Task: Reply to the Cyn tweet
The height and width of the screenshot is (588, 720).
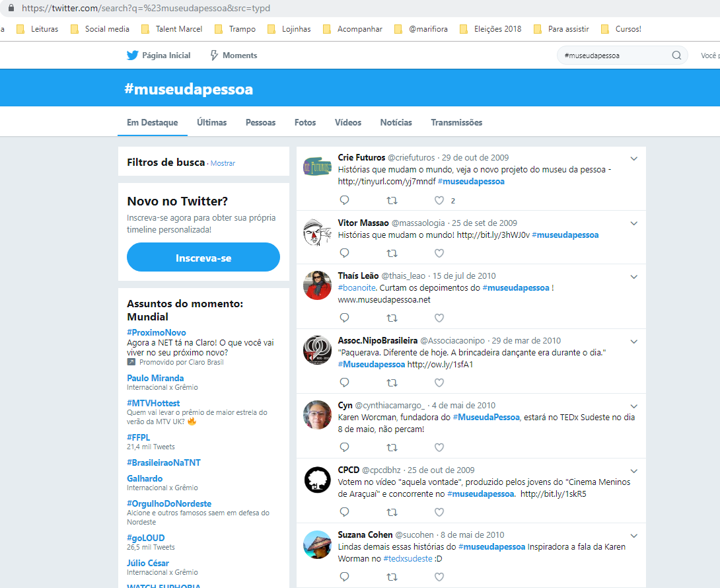Action: 344,447
